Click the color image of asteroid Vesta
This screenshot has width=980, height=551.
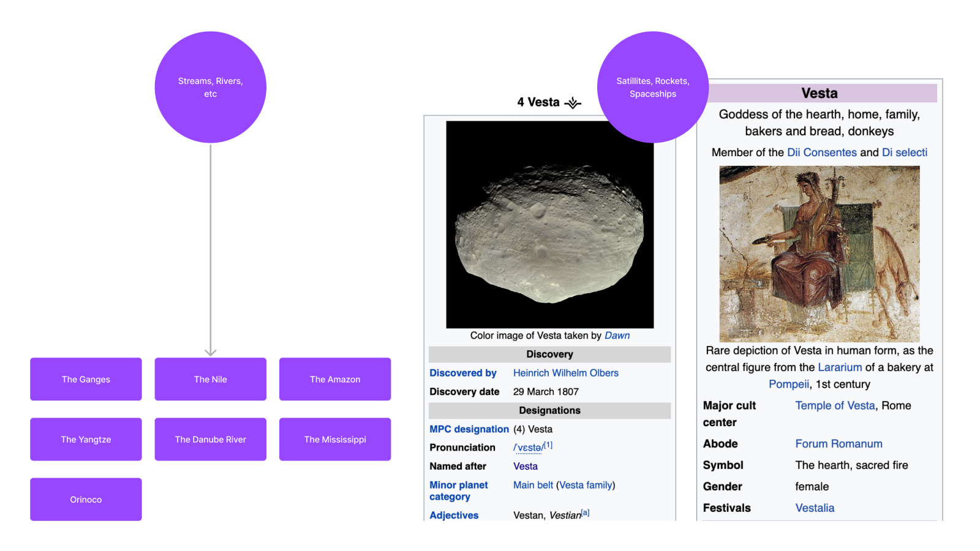(x=549, y=225)
